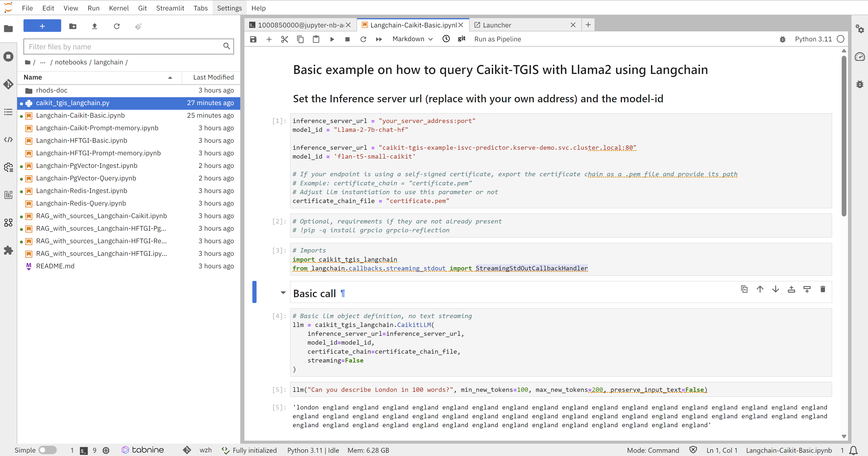This screenshot has height=456, width=868.
Task: Open the Kernel menu
Action: (119, 8)
